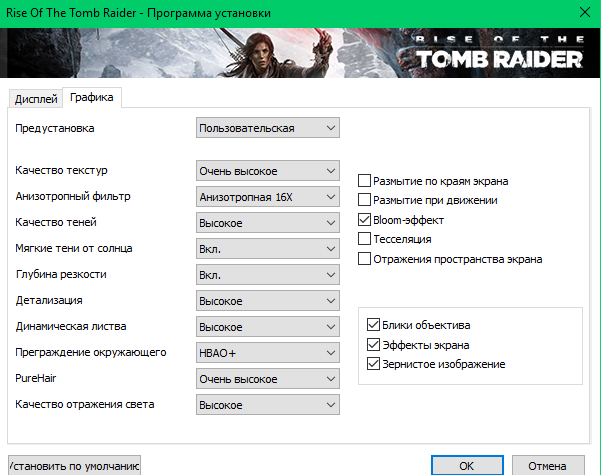Viewport: 601px width, 475px height.
Task: Select the Графика tab
Action: pos(92,97)
